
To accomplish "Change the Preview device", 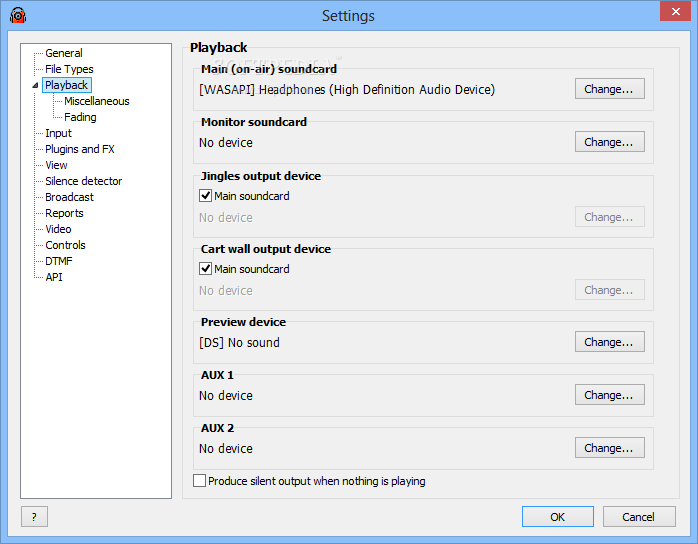I will 609,342.
